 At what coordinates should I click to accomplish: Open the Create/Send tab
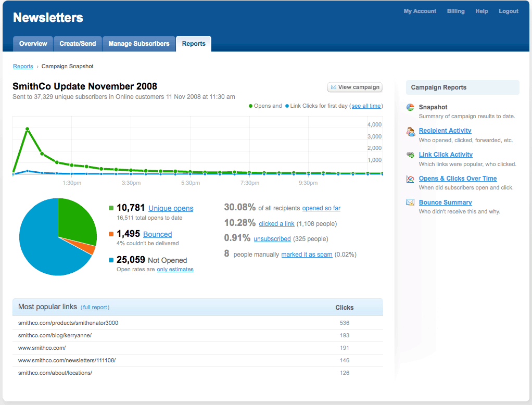point(78,44)
